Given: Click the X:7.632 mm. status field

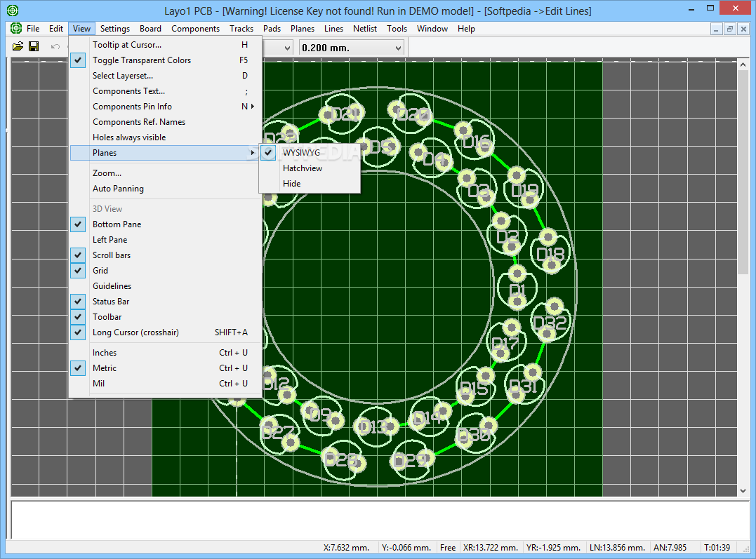Looking at the screenshot, I should click(x=346, y=548).
